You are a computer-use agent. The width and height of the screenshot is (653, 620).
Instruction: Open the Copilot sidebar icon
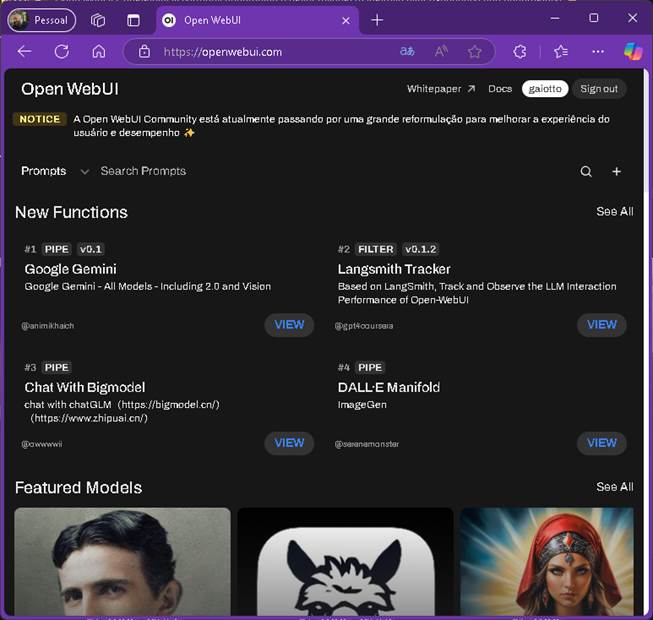pyautogui.click(x=633, y=52)
